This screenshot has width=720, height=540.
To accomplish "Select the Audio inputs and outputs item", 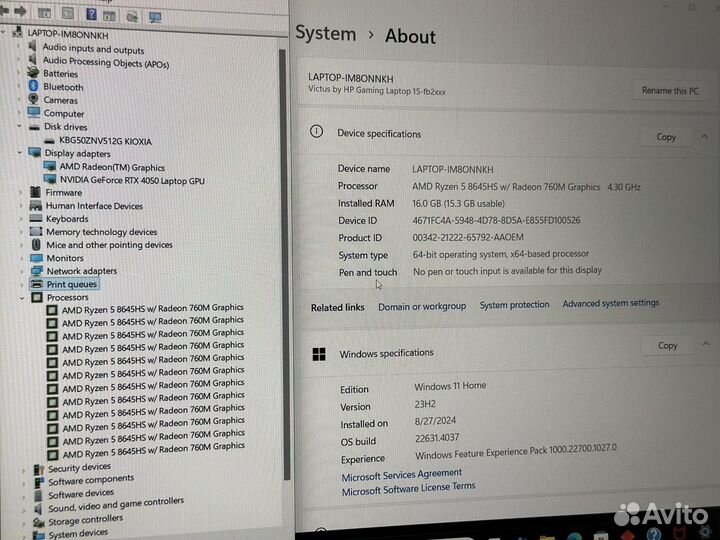I will click(93, 48).
